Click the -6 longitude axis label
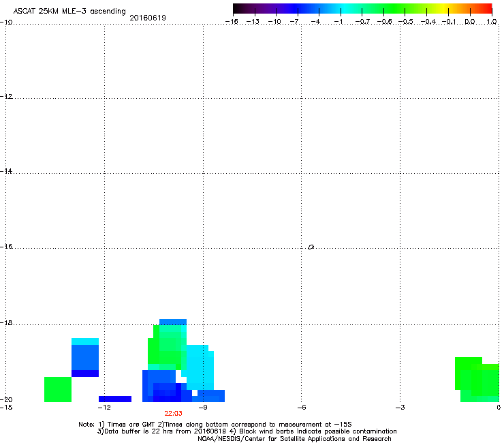 click(x=302, y=408)
